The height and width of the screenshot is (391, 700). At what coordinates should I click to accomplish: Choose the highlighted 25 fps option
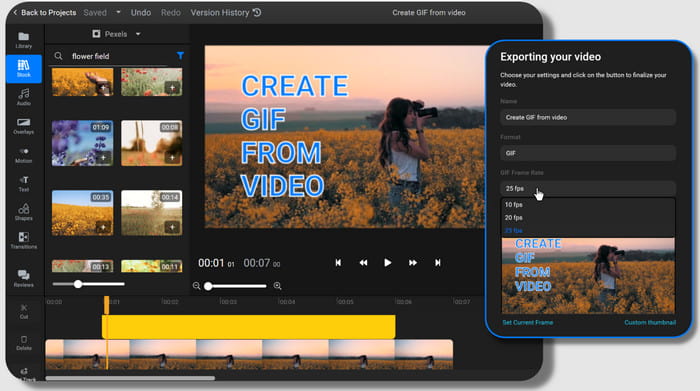tap(513, 231)
